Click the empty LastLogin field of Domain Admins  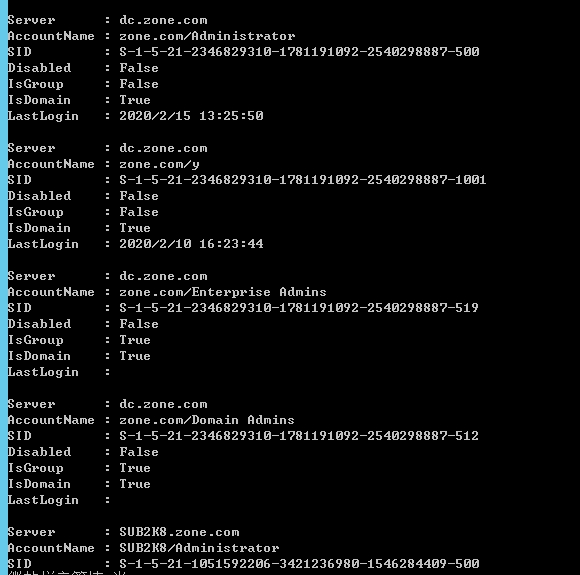pyautogui.click(x=166, y=500)
